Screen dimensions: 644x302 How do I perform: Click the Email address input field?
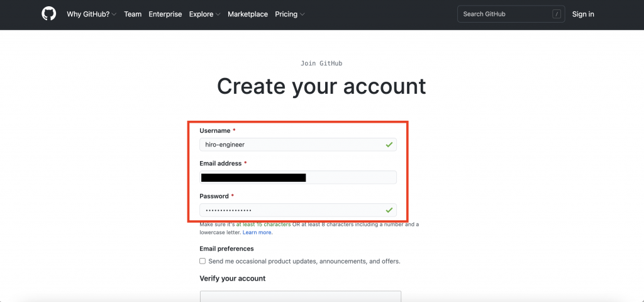(x=298, y=177)
